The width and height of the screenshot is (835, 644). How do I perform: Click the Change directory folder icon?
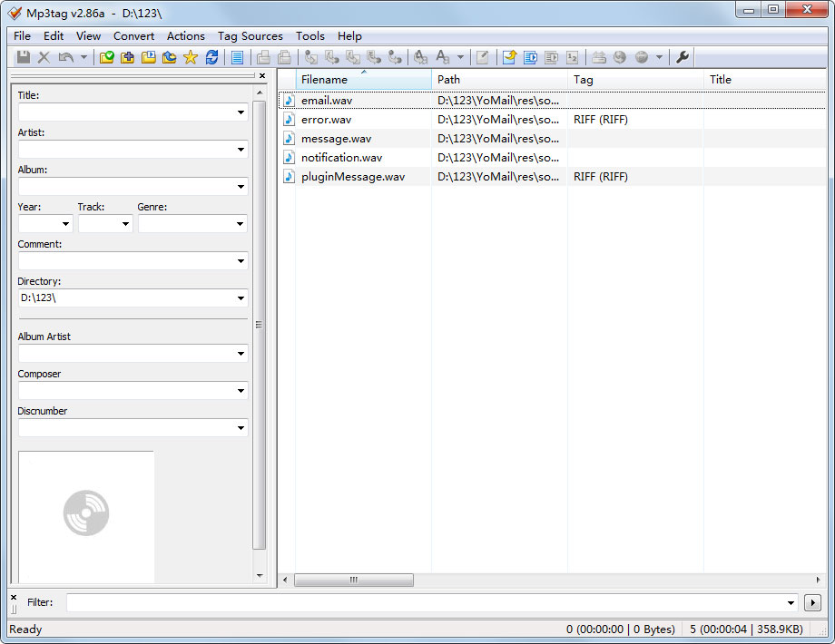[106, 57]
